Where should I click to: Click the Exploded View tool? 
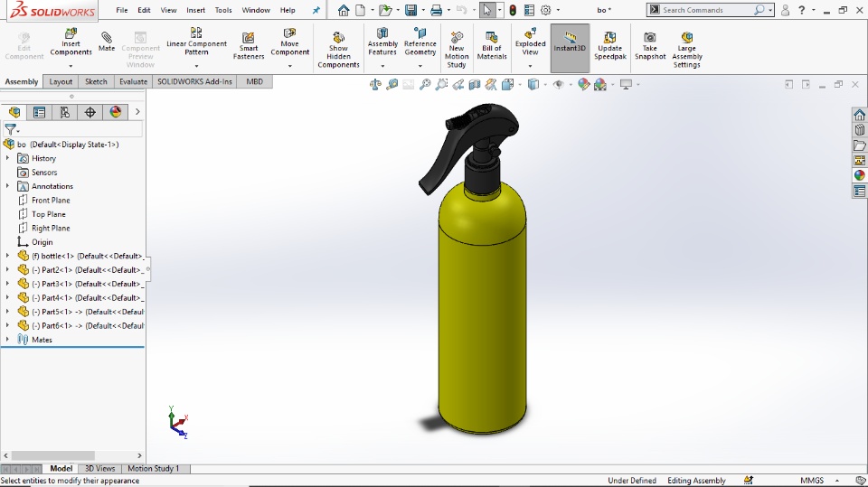click(x=530, y=42)
